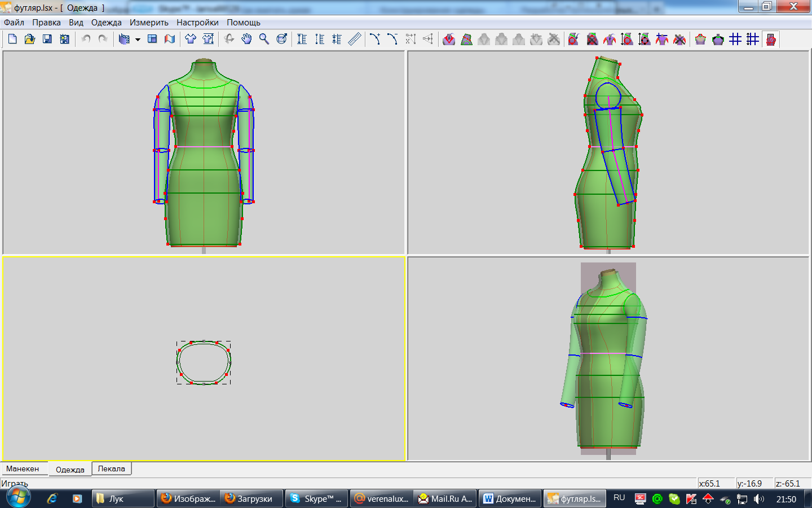Save the project with the floppy disk icon
Viewport: 812px width, 508px height.
pos(47,39)
